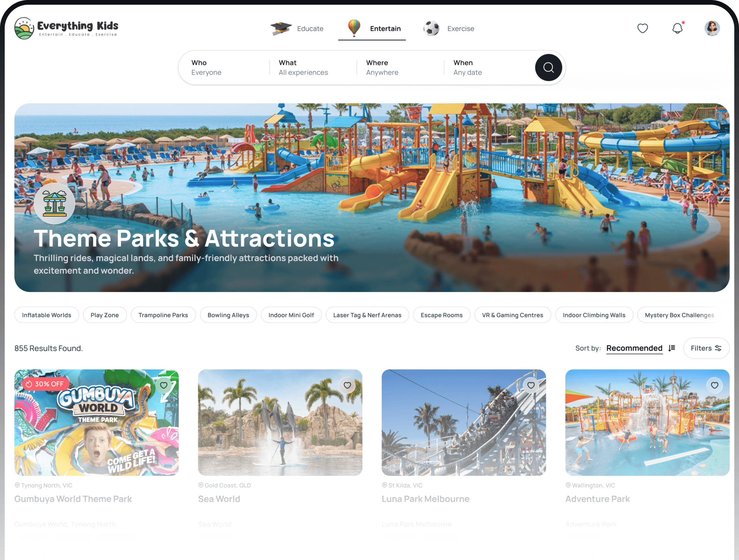
Task: Open the Filters button
Action: click(706, 348)
